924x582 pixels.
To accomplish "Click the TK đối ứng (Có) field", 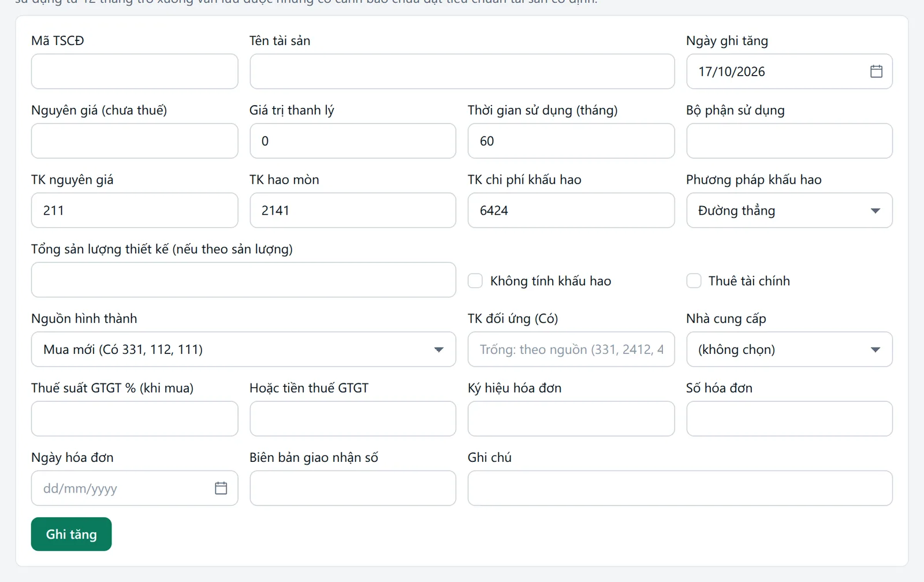I will pyautogui.click(x=571, y=349).
